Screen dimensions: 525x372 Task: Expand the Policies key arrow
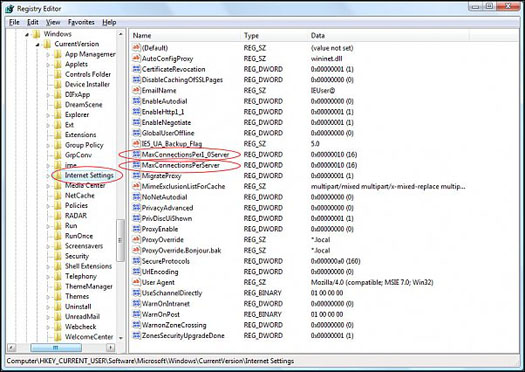point(48,206)
